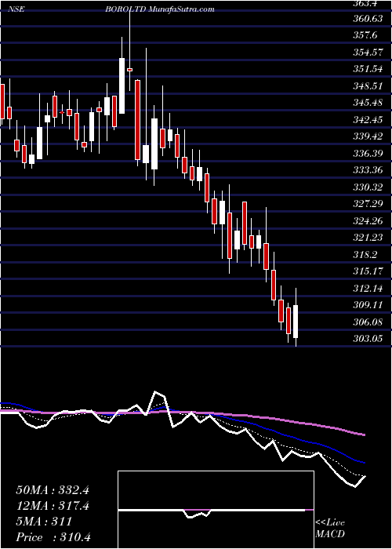Click the 357.6 price axis label

[366, 35]
